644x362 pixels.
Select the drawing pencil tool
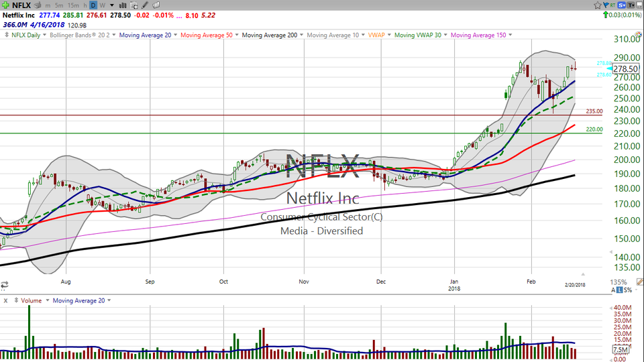pyautogui.click(x=145, y=5)
